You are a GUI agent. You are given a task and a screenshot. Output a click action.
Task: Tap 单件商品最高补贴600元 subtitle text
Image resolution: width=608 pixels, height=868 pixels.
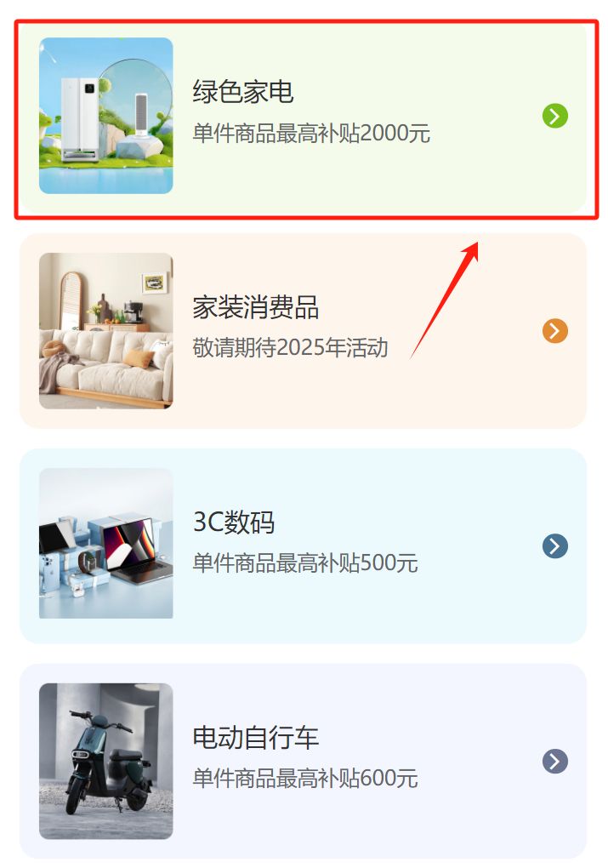click(304, 779)
